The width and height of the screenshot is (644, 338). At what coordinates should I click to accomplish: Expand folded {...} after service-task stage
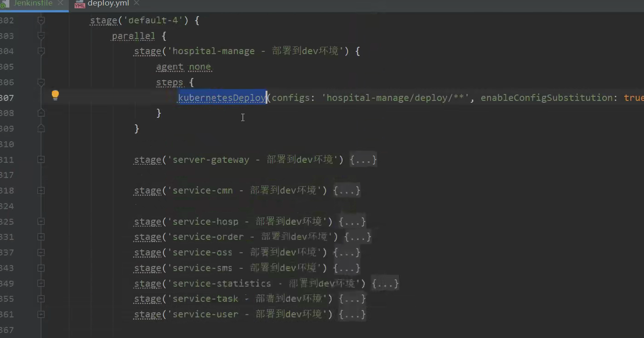click(352, 299)
